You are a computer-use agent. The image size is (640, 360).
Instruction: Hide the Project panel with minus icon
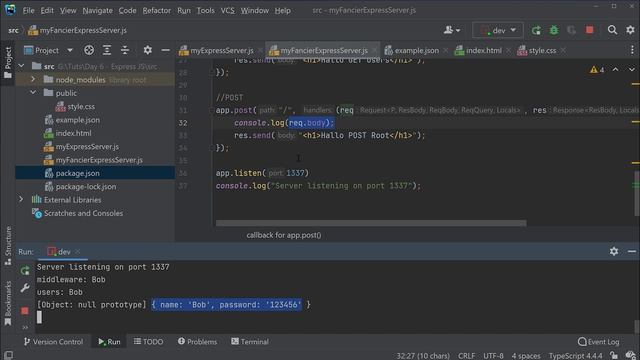pyautogui.click(x=165, y=50)
